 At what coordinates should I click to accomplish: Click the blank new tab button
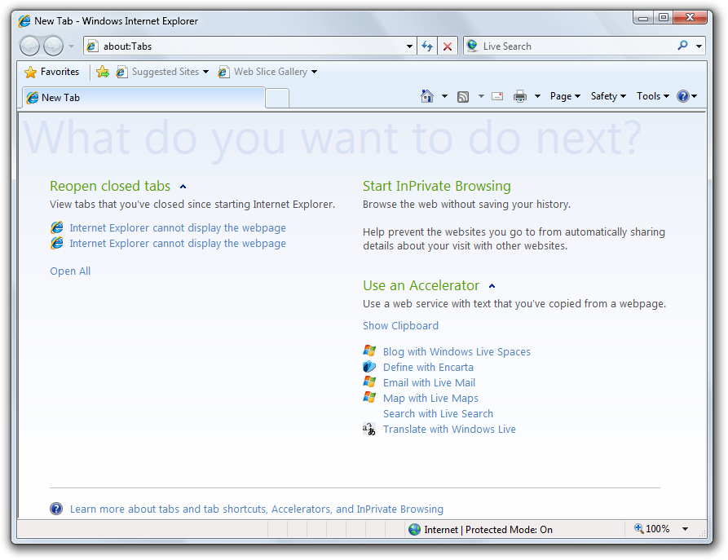point(277,99)
